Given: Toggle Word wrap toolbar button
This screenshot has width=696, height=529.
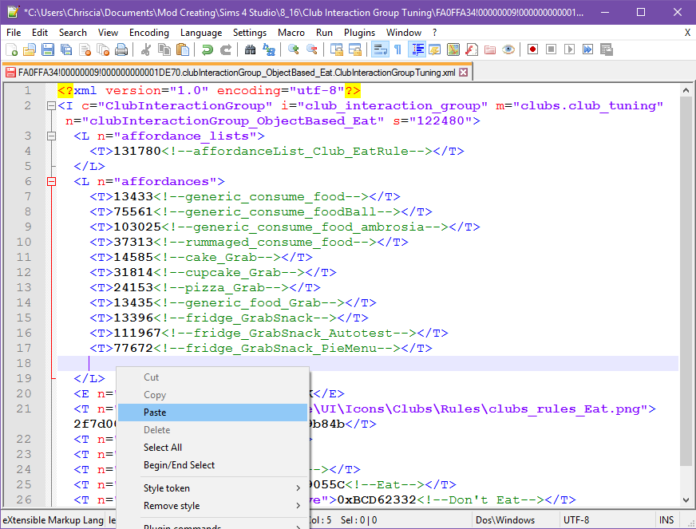Looking at the screenshot, I should click(379, 49).
